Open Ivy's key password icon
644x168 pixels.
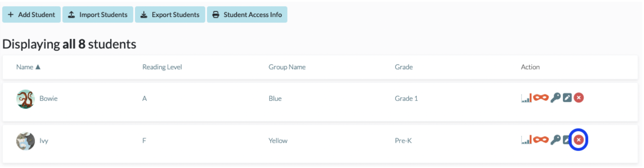(x=555, y=139)
